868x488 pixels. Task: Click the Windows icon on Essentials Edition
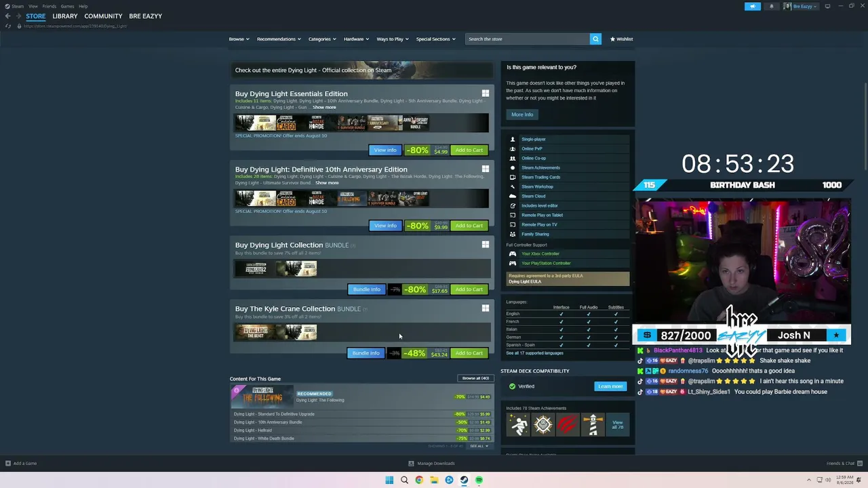pyautogui.click(x=485, y=94)
